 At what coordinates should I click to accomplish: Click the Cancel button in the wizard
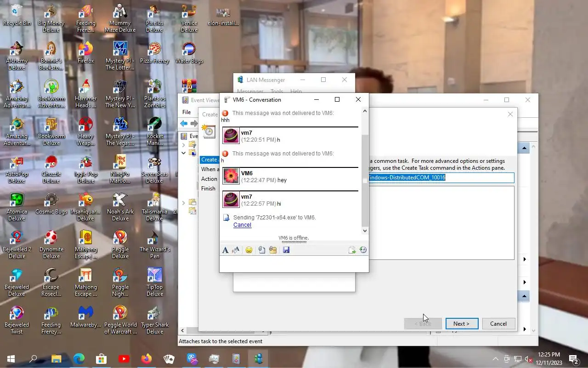point(498,324)
